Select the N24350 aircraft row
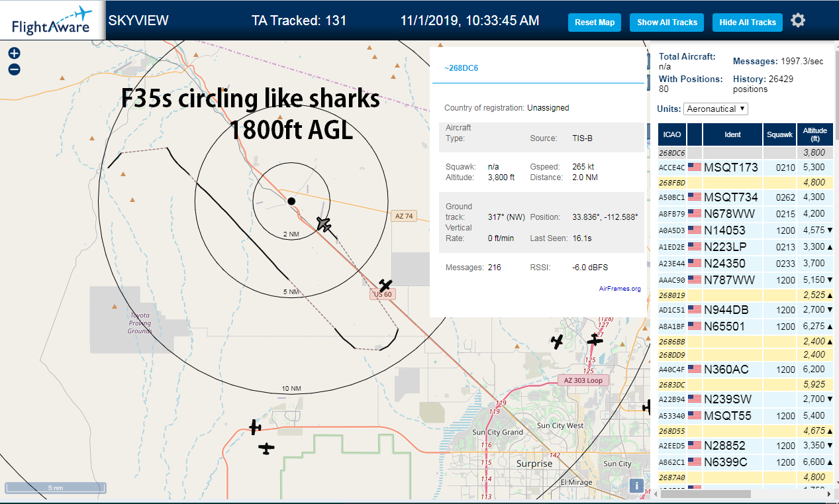839x504 pixels. pyautogui.click(x=746, y=264)
